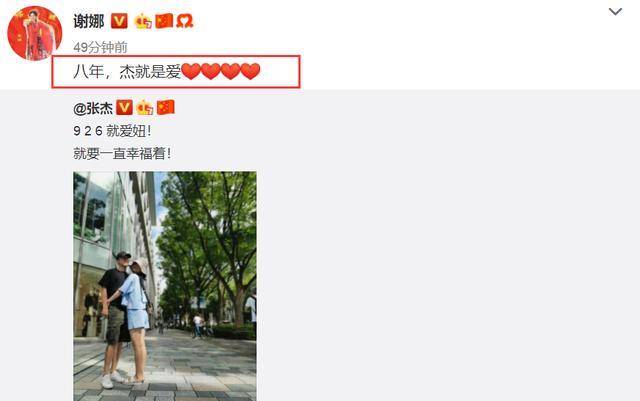Open the @张杰 mention link
Viewport: 640px width, 401px height.
93,108
